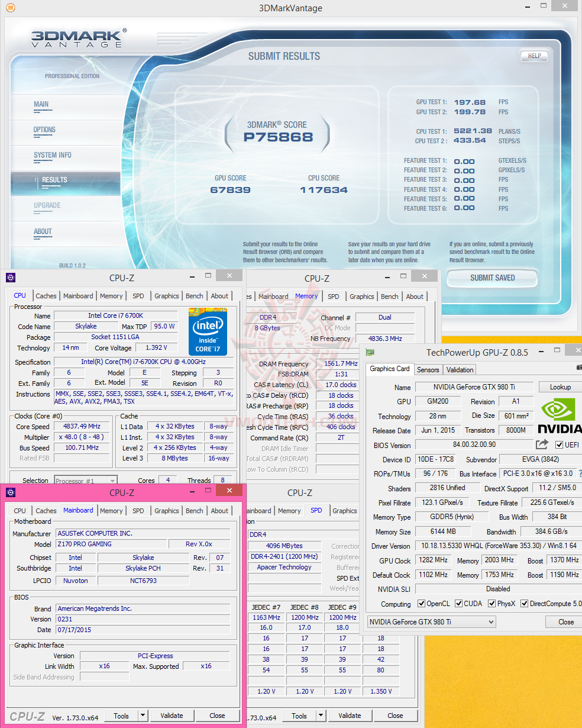Click the camera capture icon in GPU-Z
Viewport: 582px width, 728px height.
point(578,368)
